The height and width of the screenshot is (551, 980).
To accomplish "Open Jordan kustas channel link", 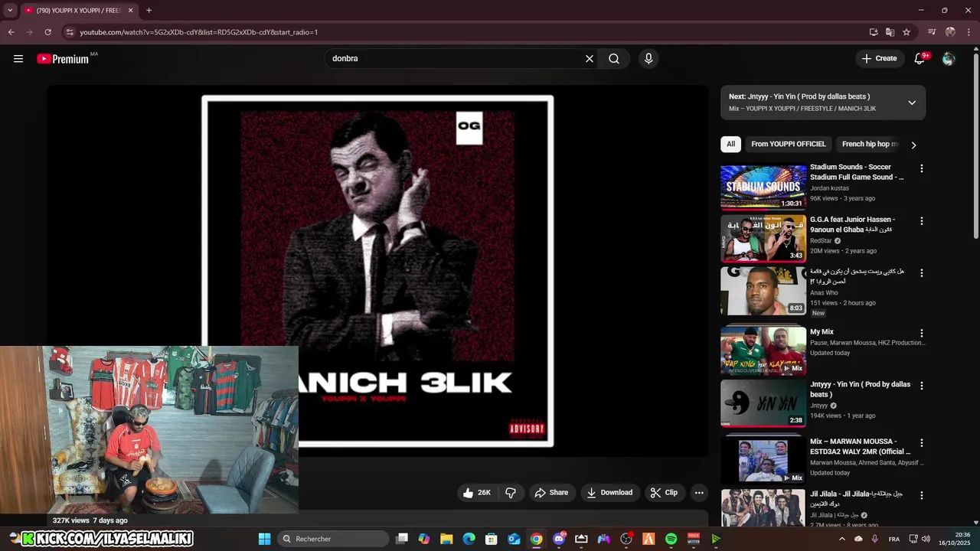I will click(829, 188).
